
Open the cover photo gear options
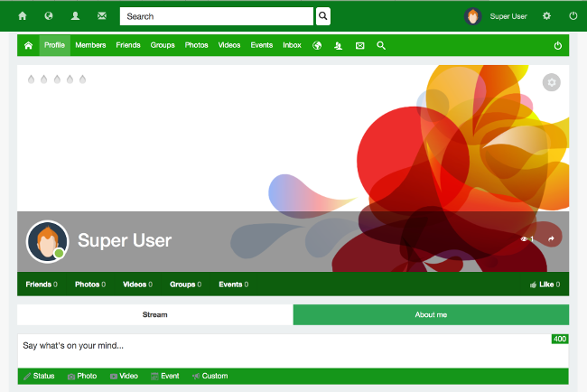click(552, 82)
